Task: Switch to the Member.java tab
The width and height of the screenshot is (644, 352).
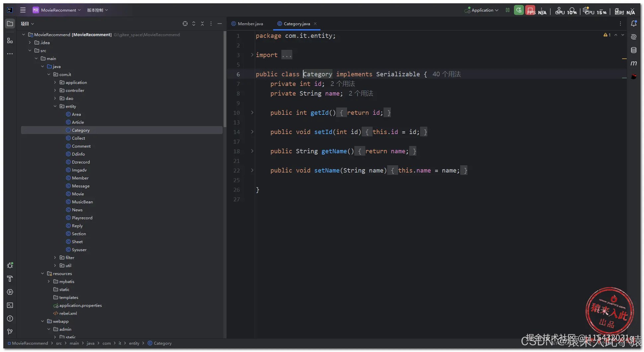Action: click(247, 24)
